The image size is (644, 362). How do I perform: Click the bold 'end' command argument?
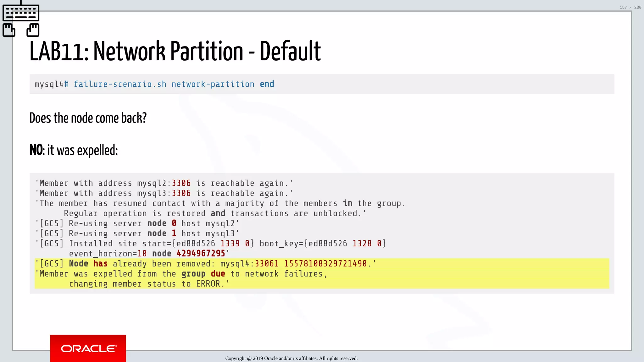tap(267, 84)
